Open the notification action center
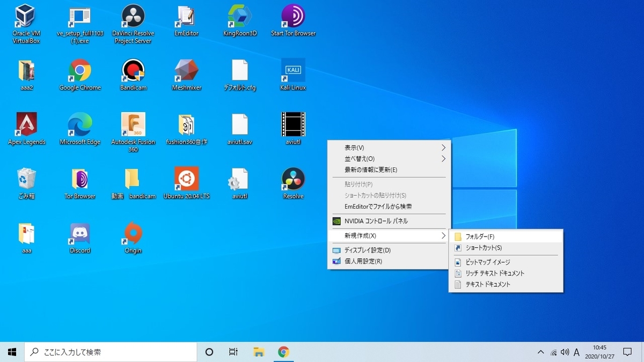The height and width of the screenshot is (362, 644). [x=627, y=352]
